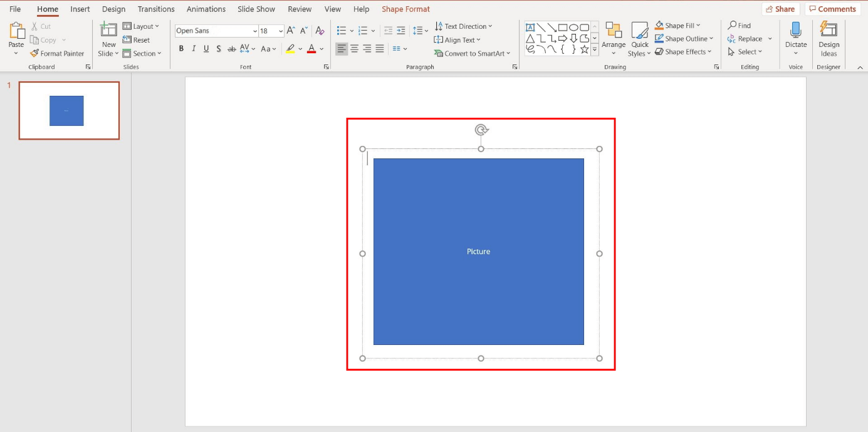Expand the font size dropdown
The image size is (868, 432).
click(280, 30)
